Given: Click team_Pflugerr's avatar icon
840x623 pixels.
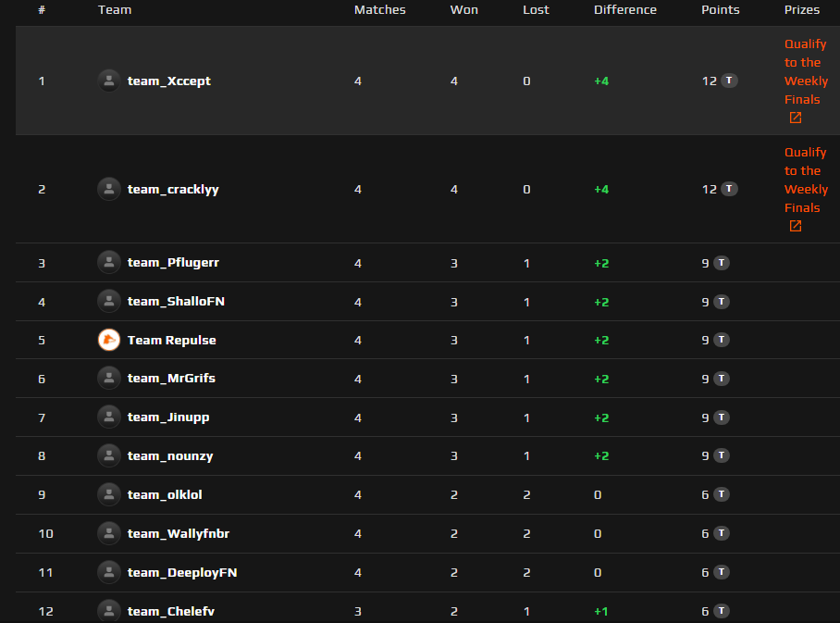Looking at the screenshot, I should tap(109, 263).
